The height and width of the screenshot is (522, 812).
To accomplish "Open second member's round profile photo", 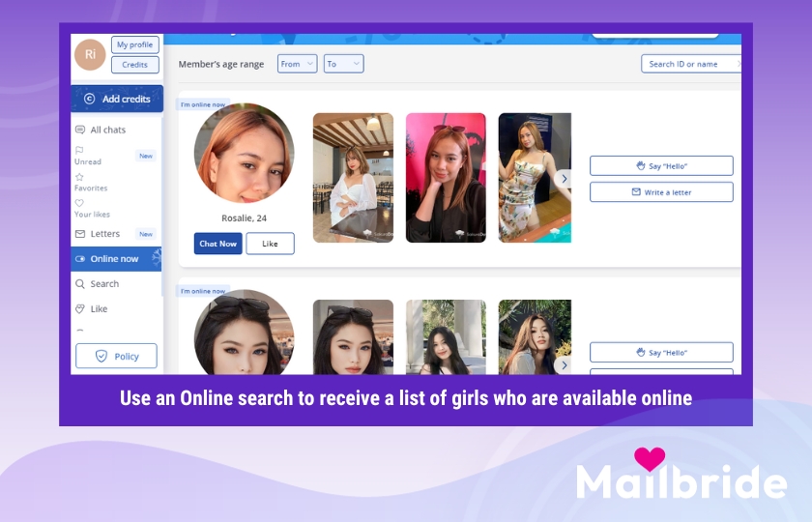I will coord(244,332).
